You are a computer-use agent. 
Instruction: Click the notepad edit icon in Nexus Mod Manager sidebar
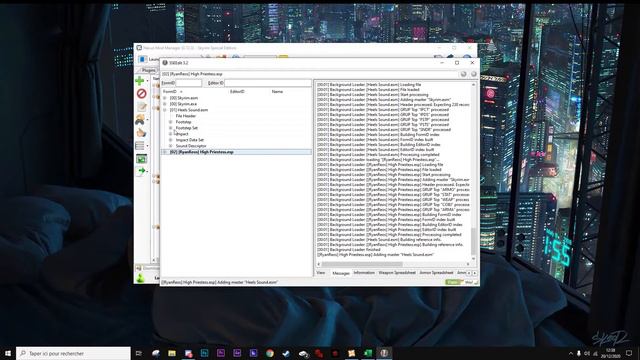[x=141, y=107]
